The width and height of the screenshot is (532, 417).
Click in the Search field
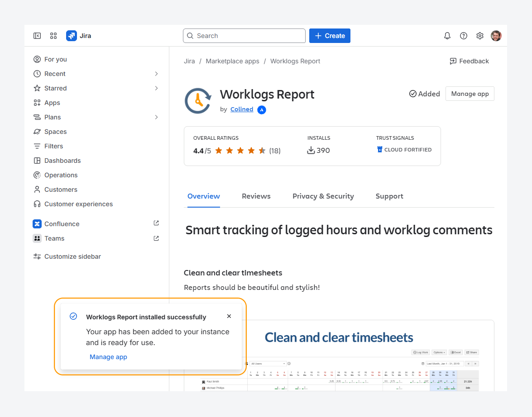click(244, 36)
